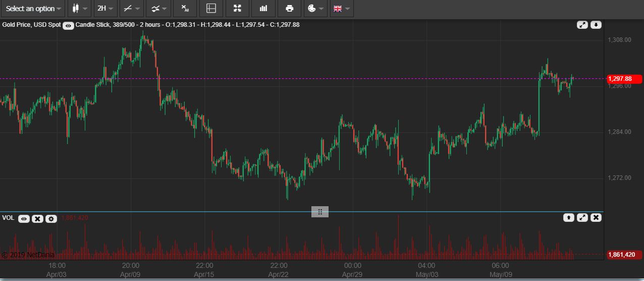Open the UK flag language selector
644x281 pixels.
point(341,9)
